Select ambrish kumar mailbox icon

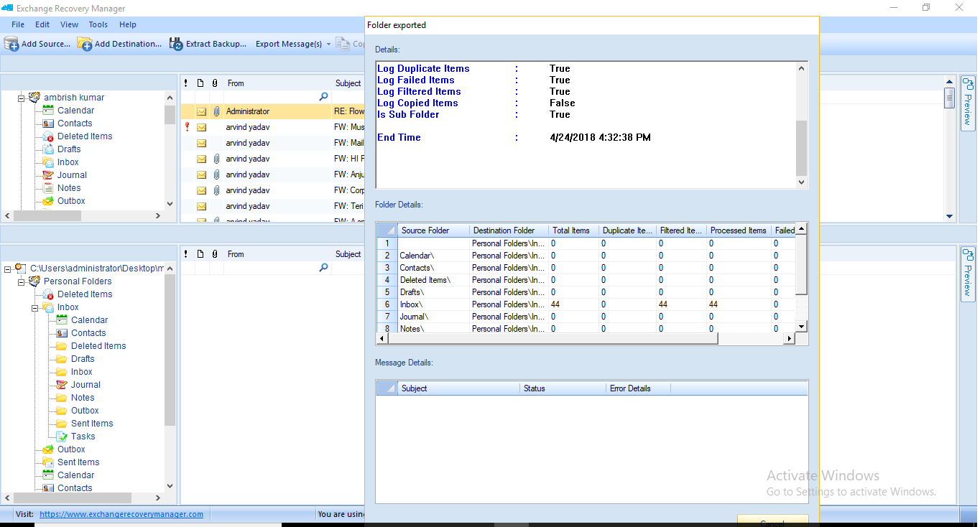click(34, 97)
